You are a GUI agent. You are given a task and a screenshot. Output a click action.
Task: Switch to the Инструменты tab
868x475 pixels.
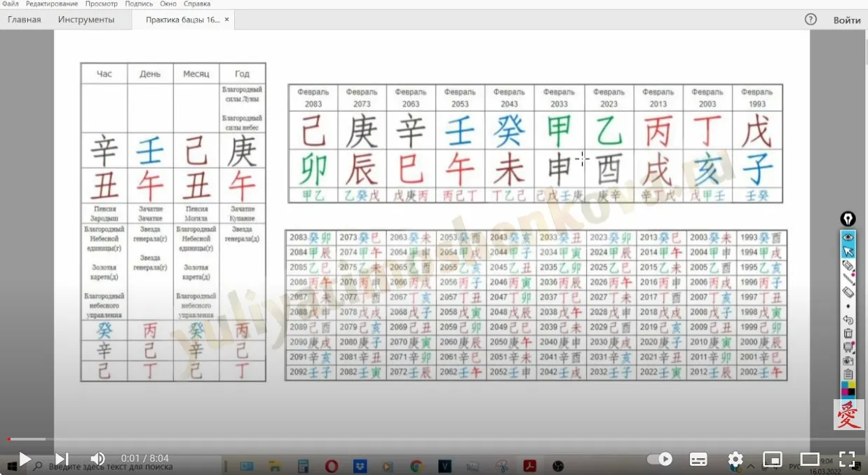click(86, 20)
